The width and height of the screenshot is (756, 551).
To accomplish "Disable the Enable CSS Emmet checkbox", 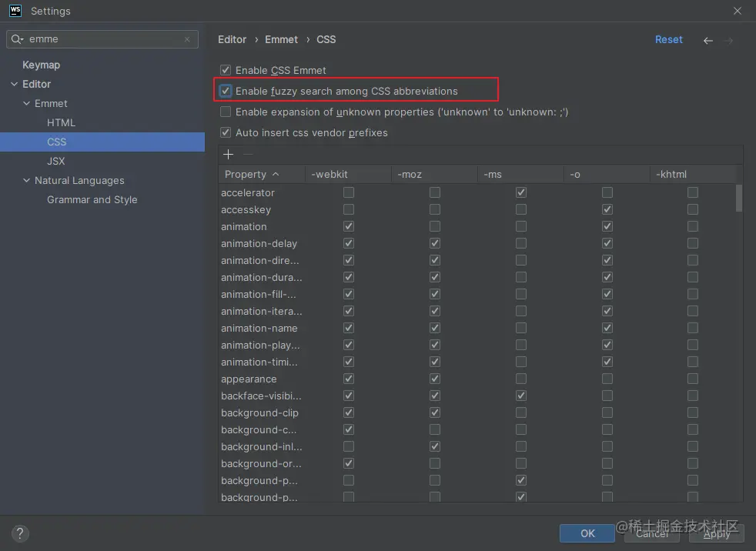I will [x=226, y=70].
